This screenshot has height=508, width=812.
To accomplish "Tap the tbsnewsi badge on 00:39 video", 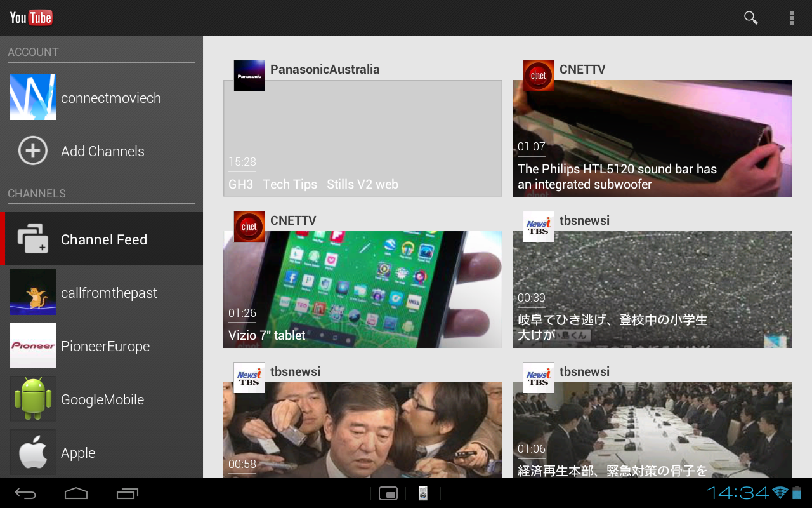I will pos(539,227).
